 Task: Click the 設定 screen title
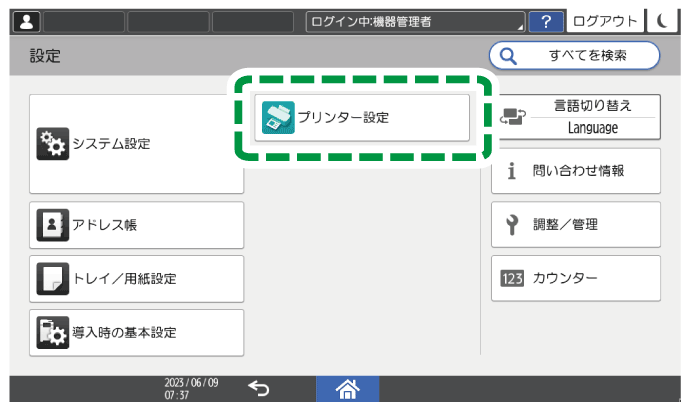pos(45,56)
